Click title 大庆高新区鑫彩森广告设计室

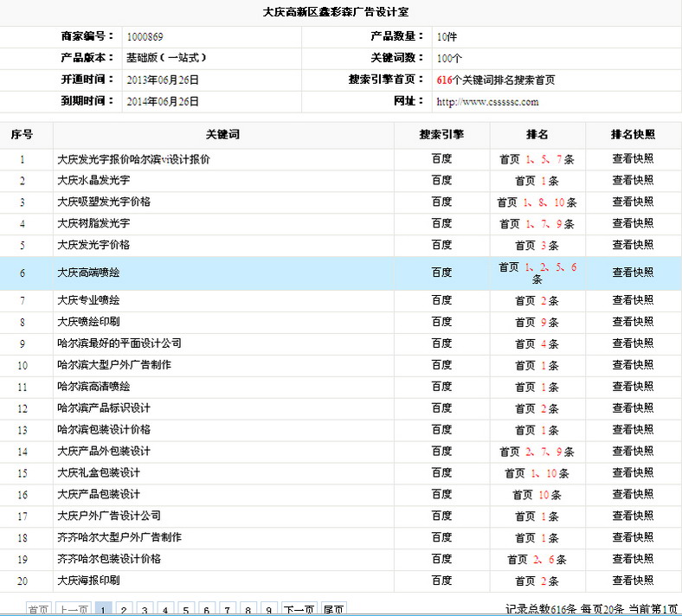[x=335, y=12]
